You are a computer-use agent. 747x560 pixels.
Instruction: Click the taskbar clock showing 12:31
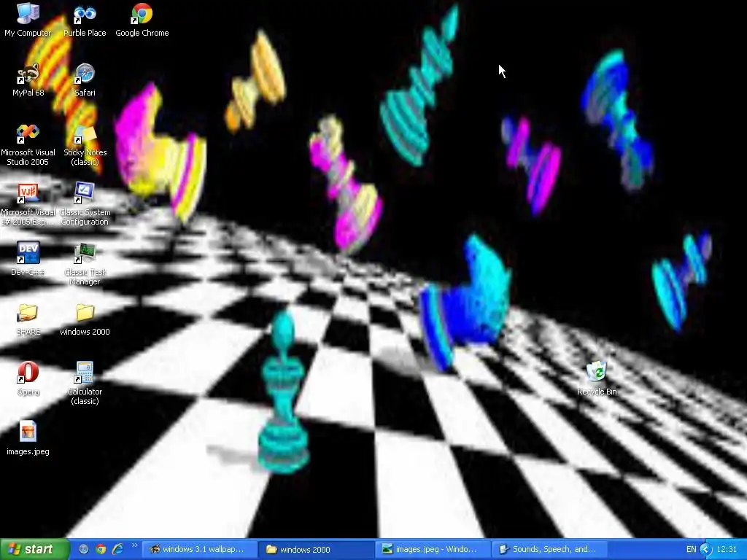pos(727,550)
